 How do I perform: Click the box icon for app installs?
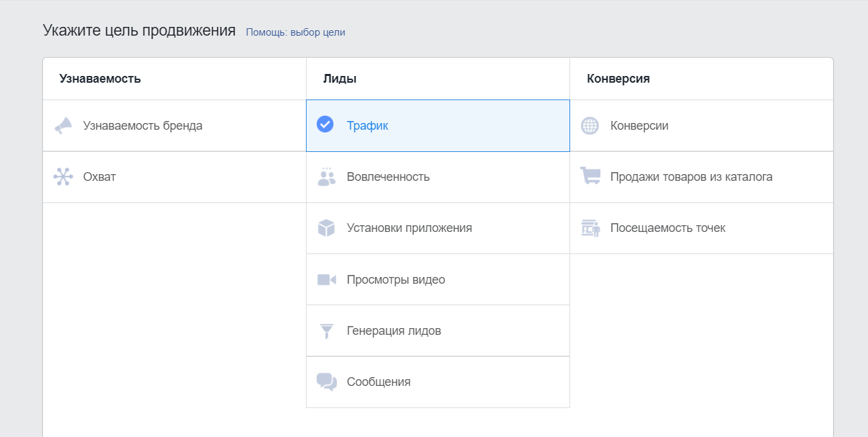click(x=326, y=228)
